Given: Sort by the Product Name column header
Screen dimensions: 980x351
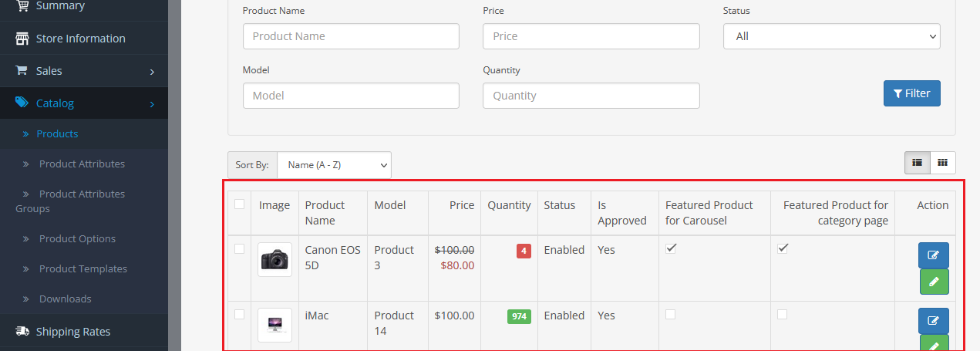Looking at the screenshot, I should [x=325, y=212].
